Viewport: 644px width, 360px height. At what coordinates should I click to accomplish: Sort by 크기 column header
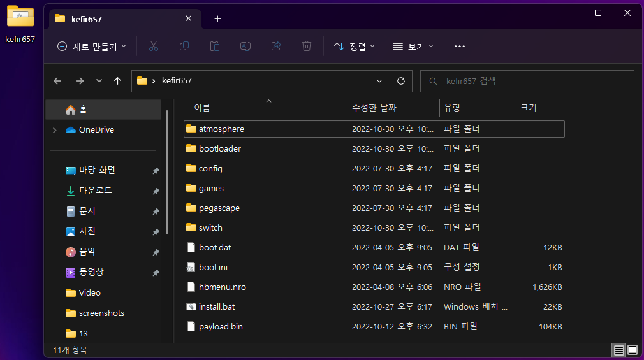[541, 108]
